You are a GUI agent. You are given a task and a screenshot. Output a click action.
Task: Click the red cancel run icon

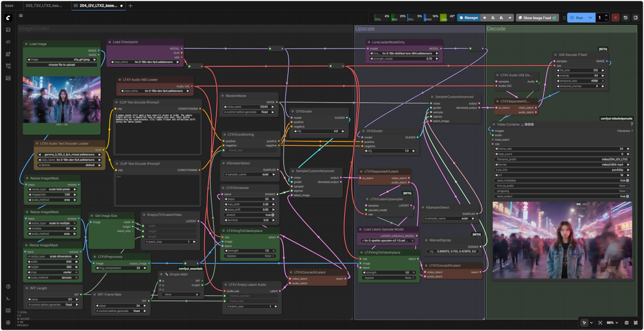(615, 18)
